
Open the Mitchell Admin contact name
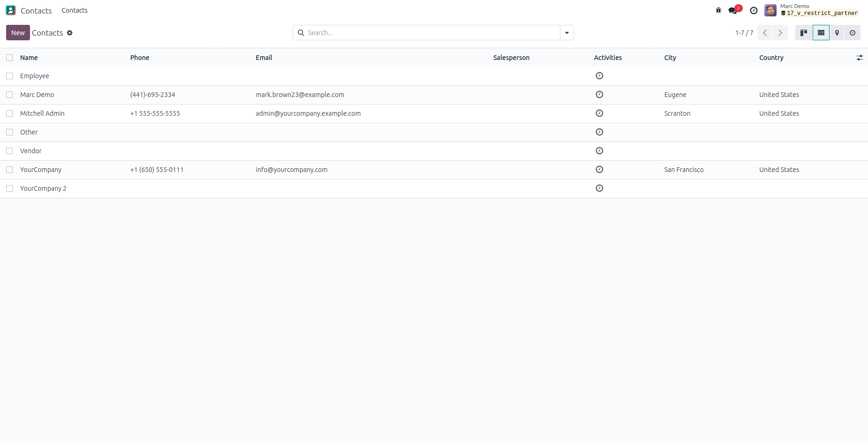pos(42,113)
